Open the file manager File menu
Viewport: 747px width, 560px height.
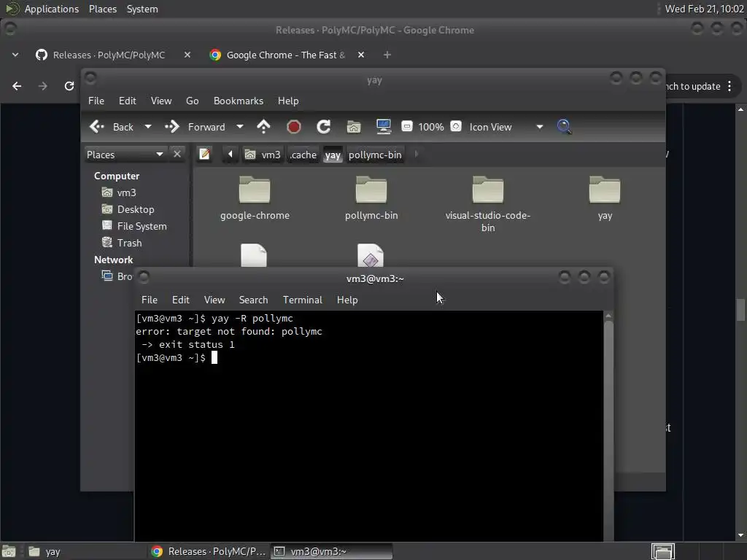click(96, 101)
